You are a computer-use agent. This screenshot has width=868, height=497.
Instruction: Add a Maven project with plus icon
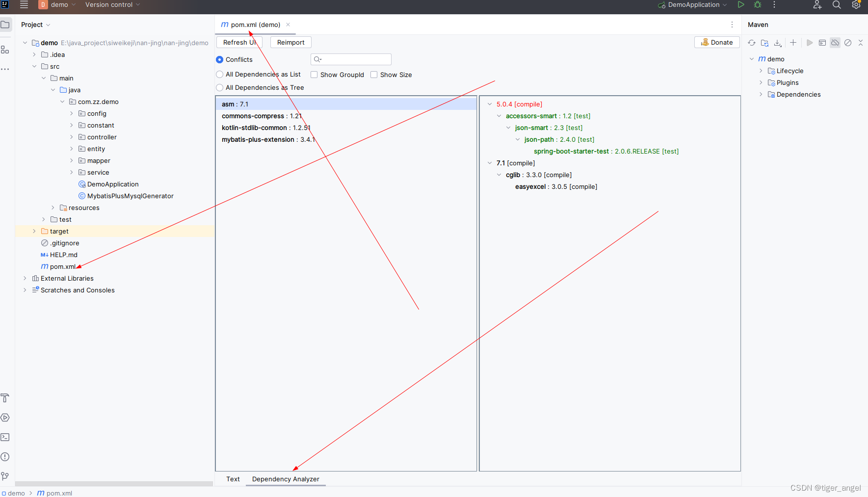(x=793, y=43)
